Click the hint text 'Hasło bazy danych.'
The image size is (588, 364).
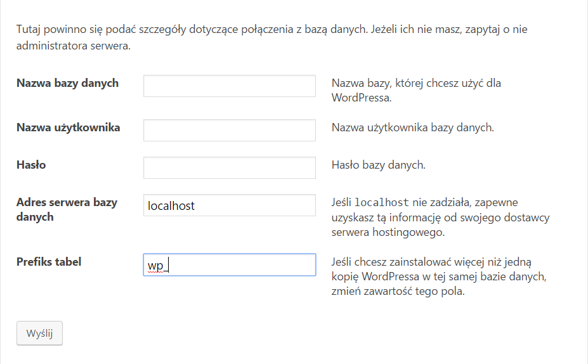coord(378,165)
